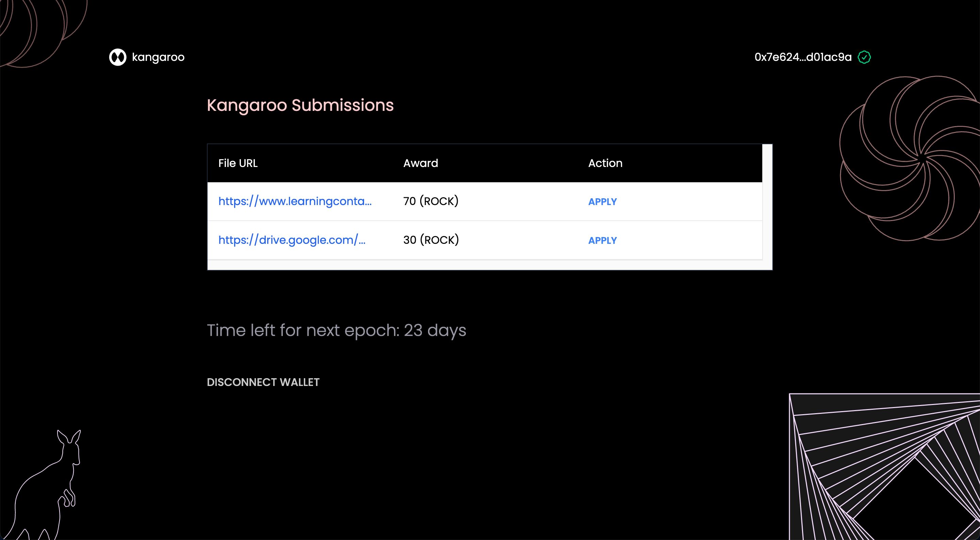Click the Action column header
The height and width of the screenshot is (540, 980).
coord(605,163)
